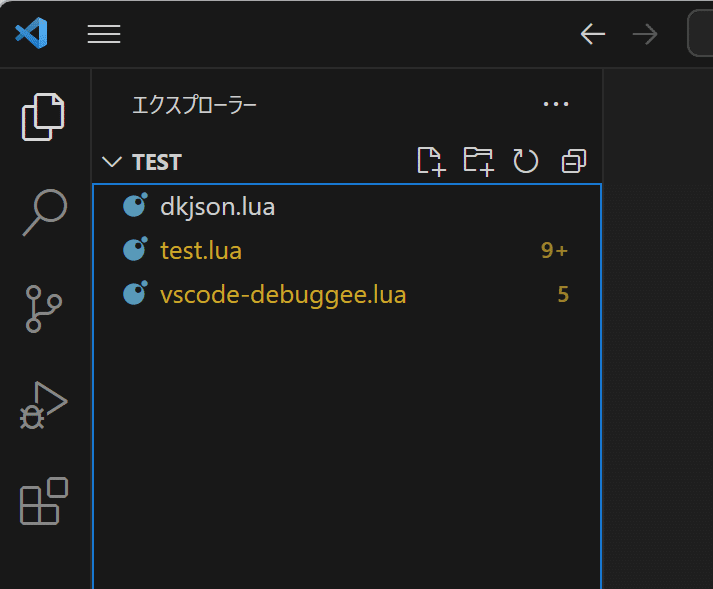Viewport: 713px width, 589px height.
Task: Click the エクスプローラー panel title
Action: [194, 105]
